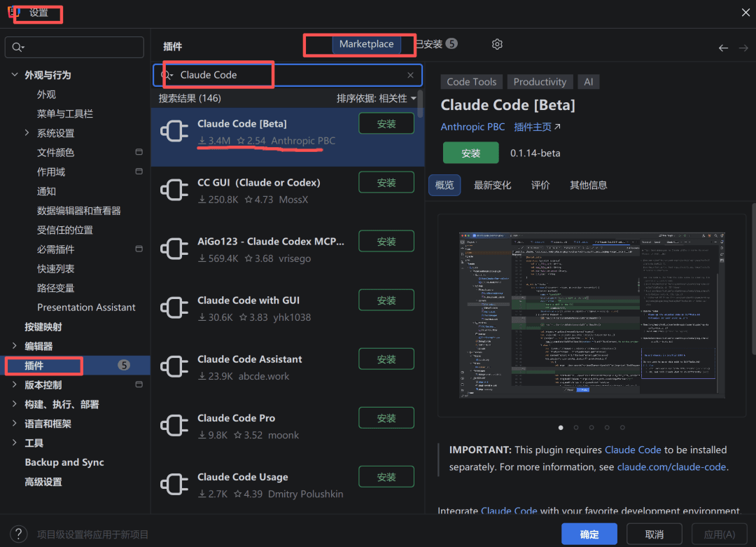Click Claude Code with GUI plugin icon
The width and height of the screenshot is (756, 547).
click(174, 307)
